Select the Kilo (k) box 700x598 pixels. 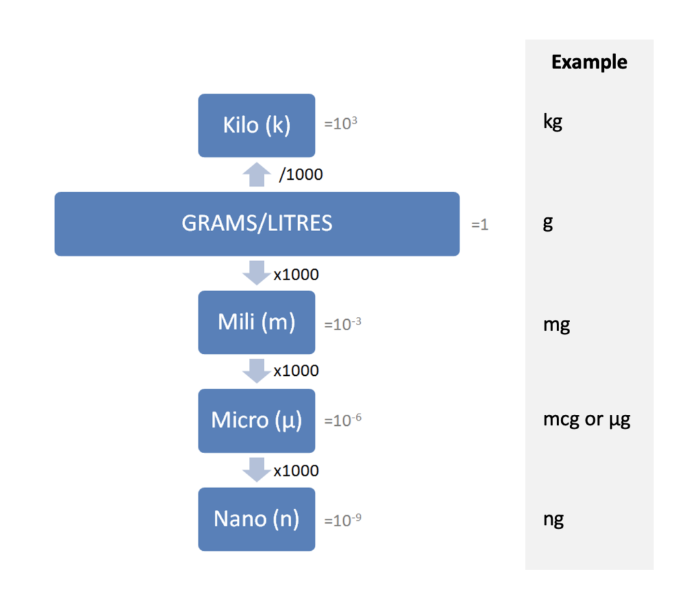[x=256, y=126]
